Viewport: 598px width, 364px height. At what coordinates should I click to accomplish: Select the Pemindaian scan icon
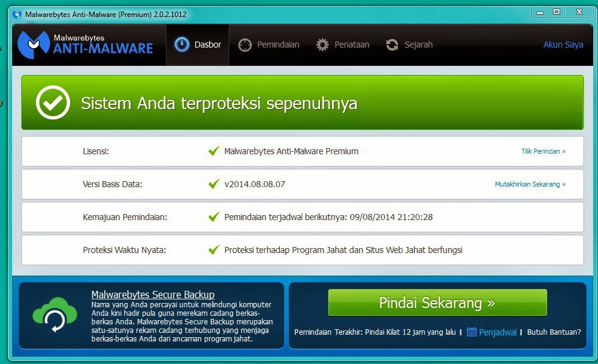point(244,44)
